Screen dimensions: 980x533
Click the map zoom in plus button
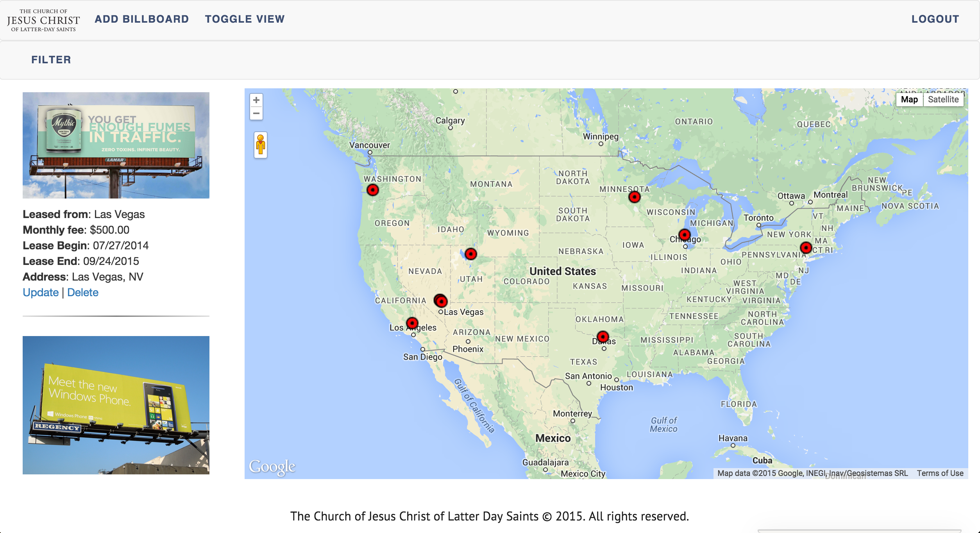(256, 100)
